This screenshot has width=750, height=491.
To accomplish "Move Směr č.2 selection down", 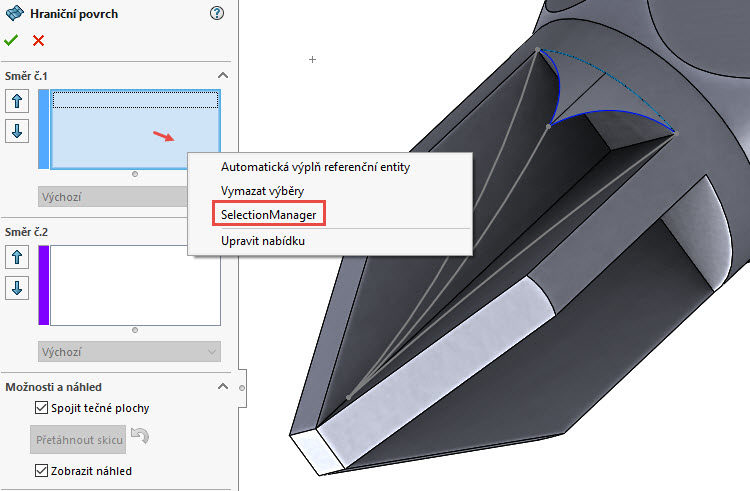I will coord(17,288).
